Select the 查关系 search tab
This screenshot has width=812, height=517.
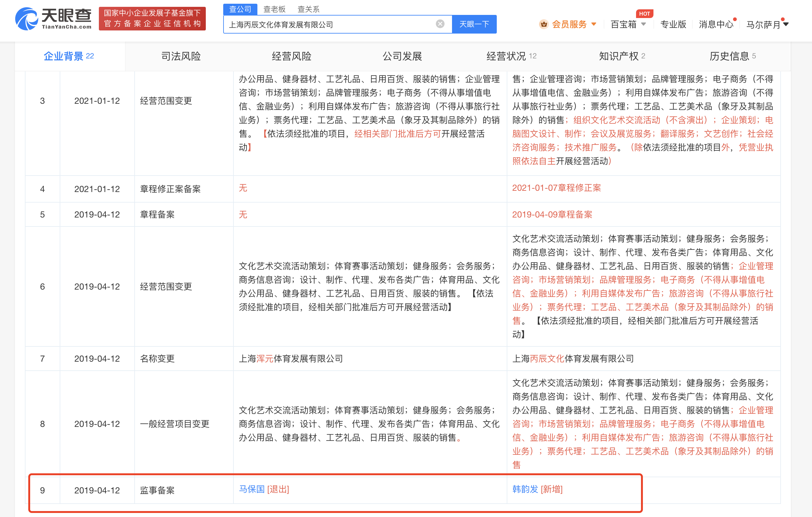(x=308, y=9)
